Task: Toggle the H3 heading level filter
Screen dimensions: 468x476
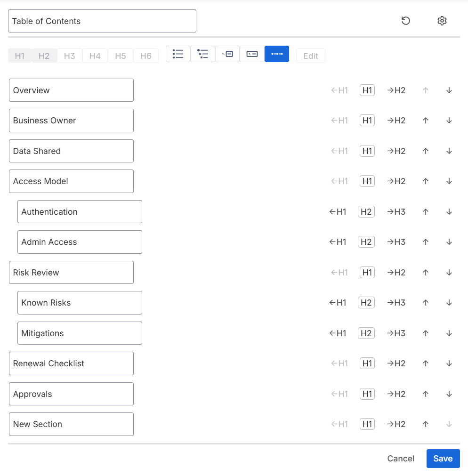Action: pos(70,56)
